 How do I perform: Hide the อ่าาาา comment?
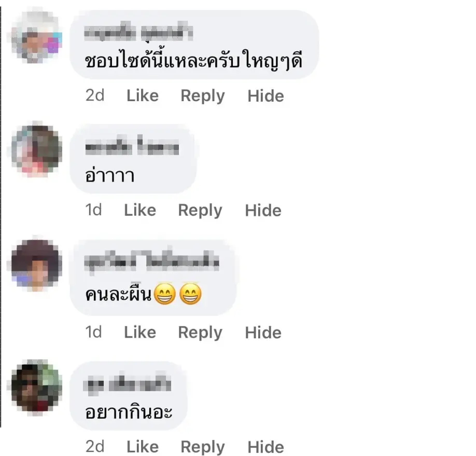tap(263, 211)
